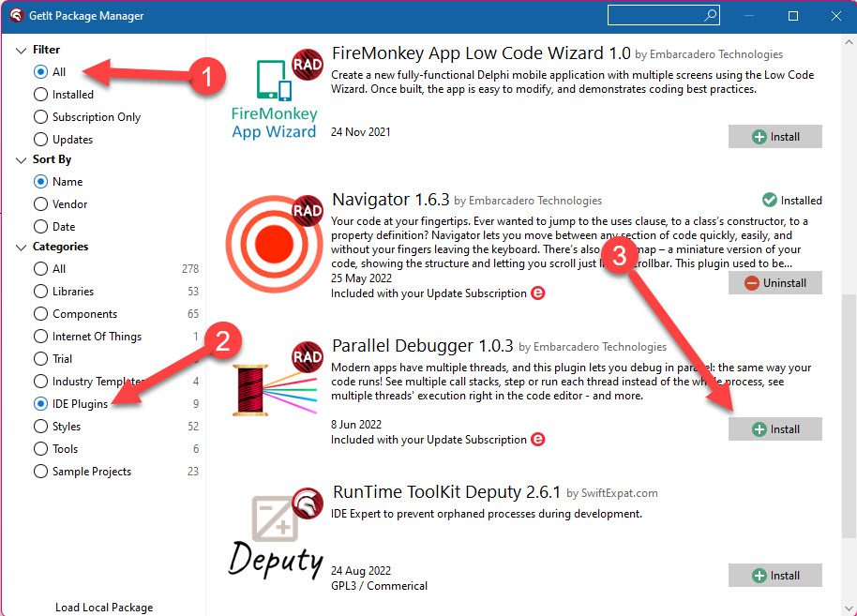Screen dimensions: 857x616
Task: Click the RAD badge on Navigator package
Action: (x=308, y=210)
